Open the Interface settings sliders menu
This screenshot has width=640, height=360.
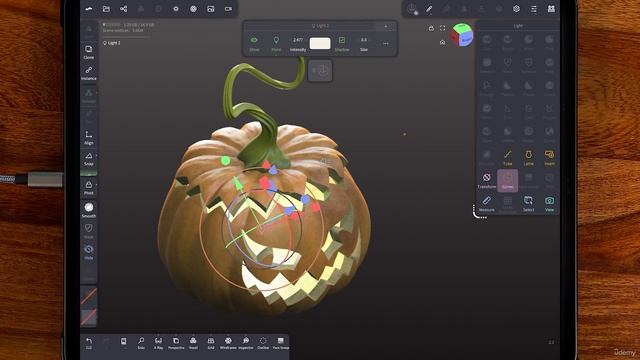click(534, 9)
